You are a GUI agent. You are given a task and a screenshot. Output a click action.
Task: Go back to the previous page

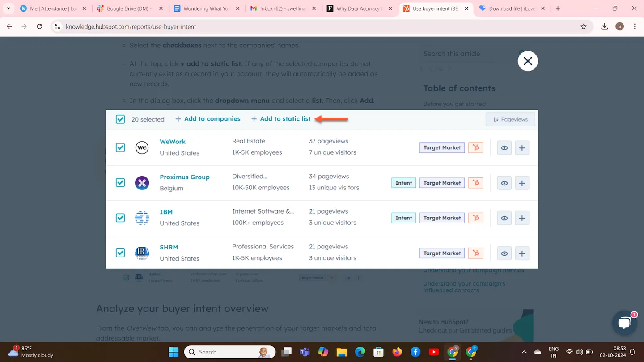click(9, 27)
